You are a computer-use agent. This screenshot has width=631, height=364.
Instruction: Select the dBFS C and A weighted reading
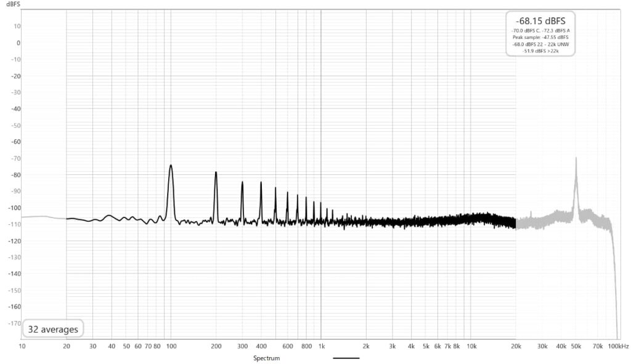point(540,31)
